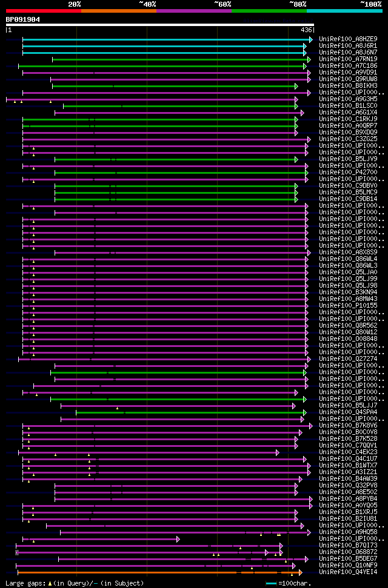Select the UniRef100_C1RKJ9 label
This screenshot has width=388, height=588.
click(x=348, y=119)
